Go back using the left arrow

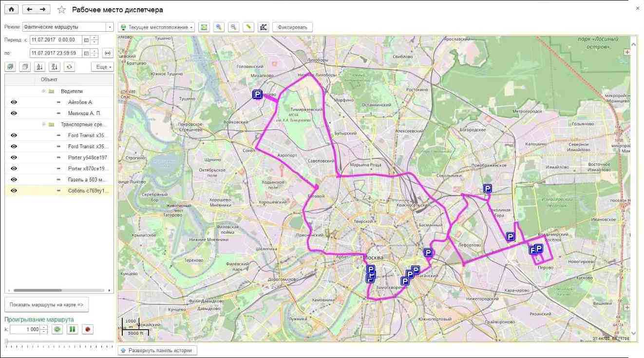(30, 9)
